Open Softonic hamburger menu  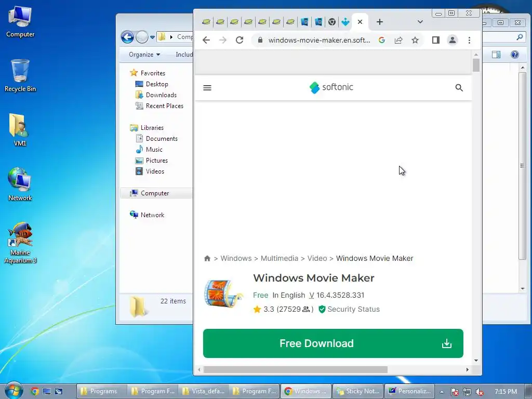(x=207, y=88)
